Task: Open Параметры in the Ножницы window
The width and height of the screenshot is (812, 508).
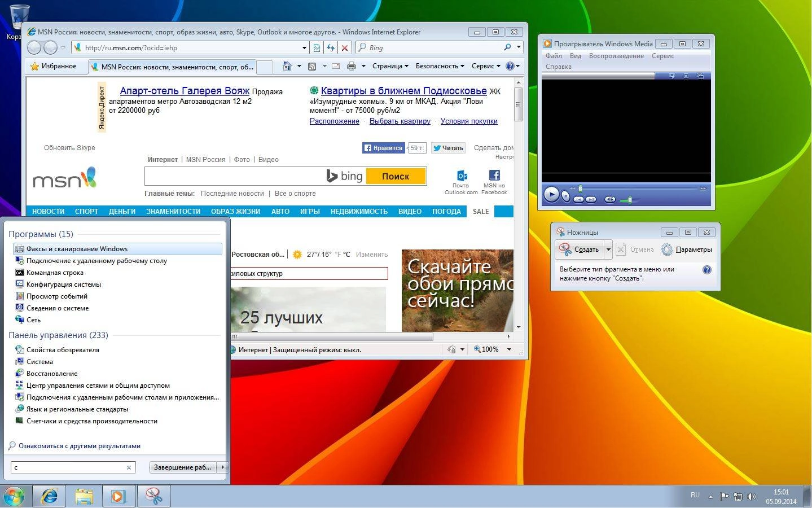Action: [687, 249]
